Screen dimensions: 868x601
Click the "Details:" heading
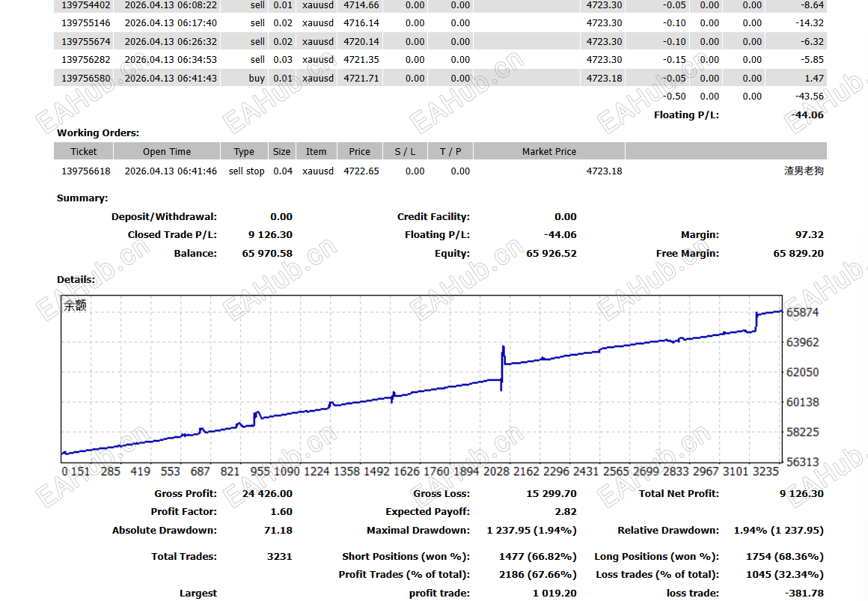point(76,280)
